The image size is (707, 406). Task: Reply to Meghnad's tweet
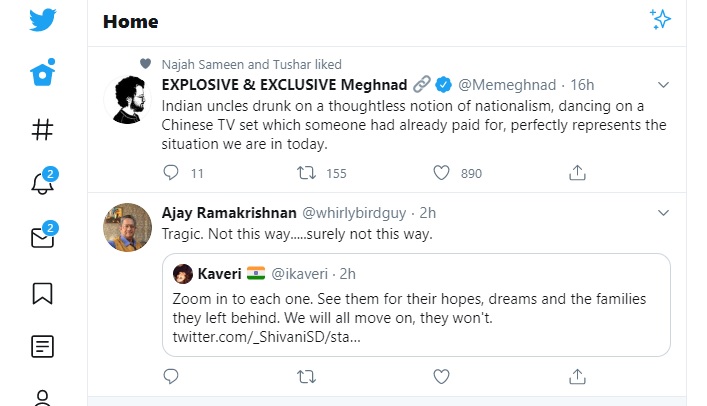[x=171, y=173]
